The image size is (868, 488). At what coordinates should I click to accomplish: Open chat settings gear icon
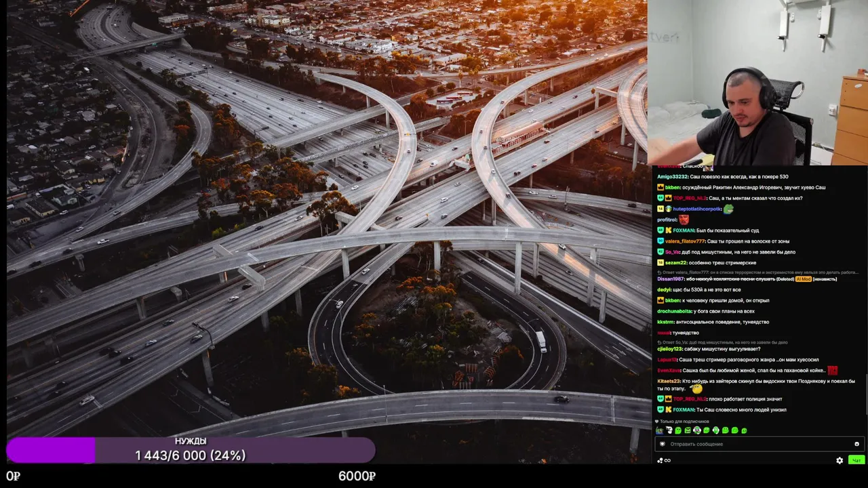(x=840, y=460)
